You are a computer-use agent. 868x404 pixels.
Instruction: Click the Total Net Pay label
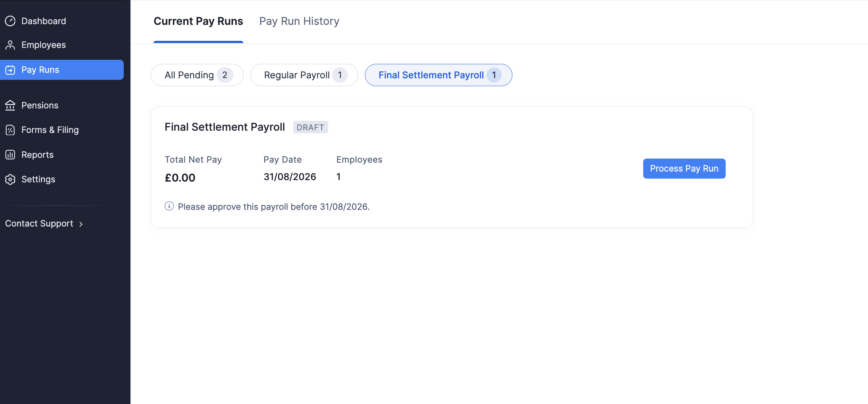[193, 160]
